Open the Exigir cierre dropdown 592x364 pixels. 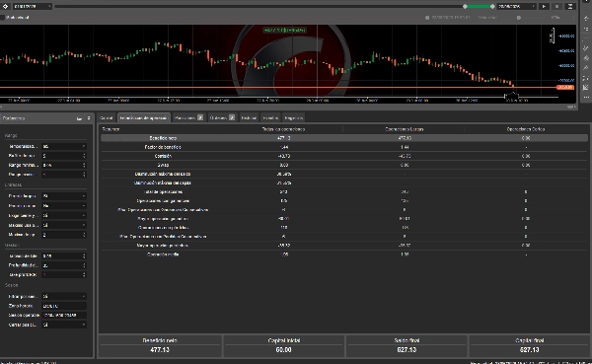(x=64, y=216)
